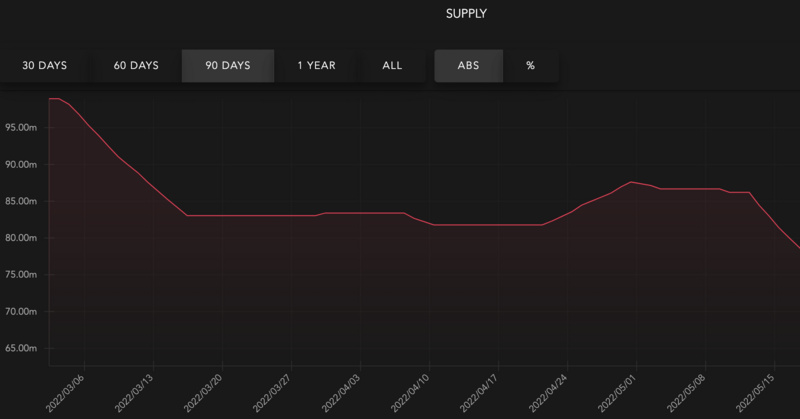This screenshot has width=800, height=419.
Task: Click the 2022/04/17 date label
Action: [479, 393]
